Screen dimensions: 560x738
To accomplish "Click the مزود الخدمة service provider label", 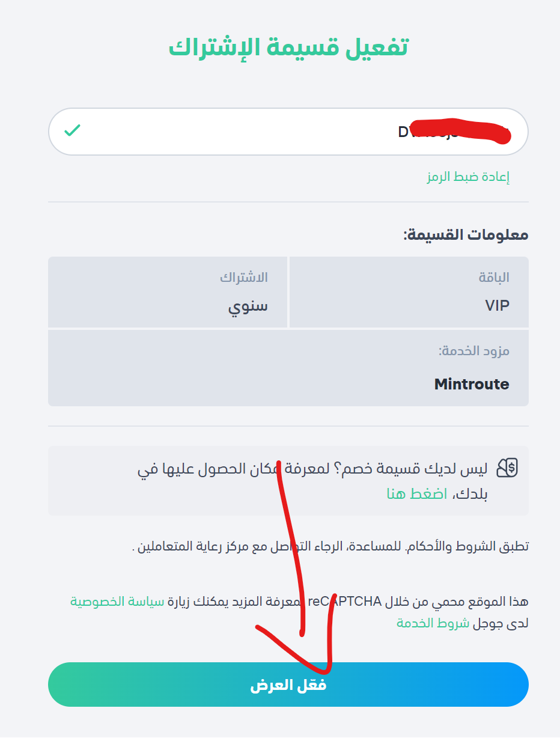I will [474, 351].
